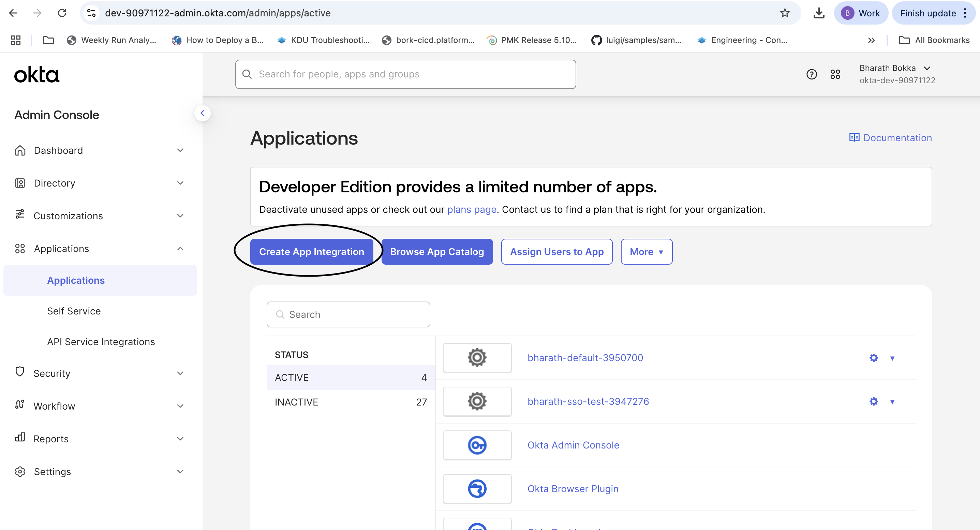Bookmark this page with the star icon

(785, 13)
